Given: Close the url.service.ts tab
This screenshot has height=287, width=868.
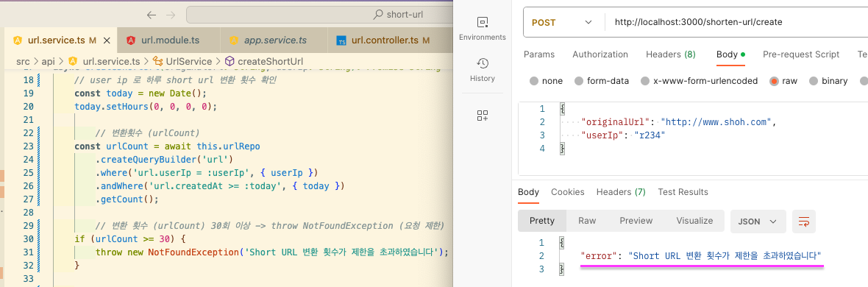Looking at the screenshot, I should (107, 40).
